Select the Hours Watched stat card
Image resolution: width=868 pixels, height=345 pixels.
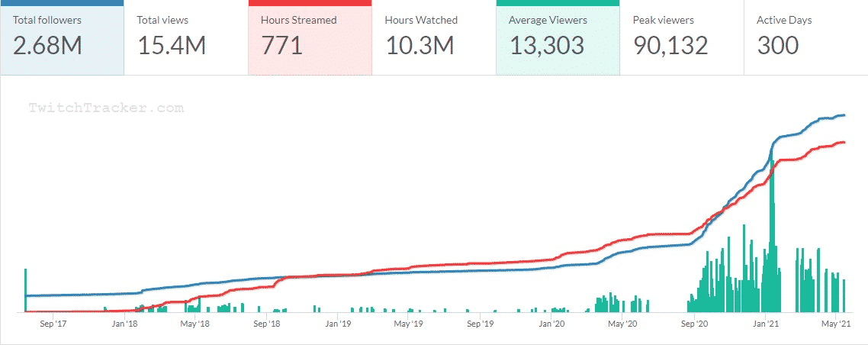[x=434, y=37]
